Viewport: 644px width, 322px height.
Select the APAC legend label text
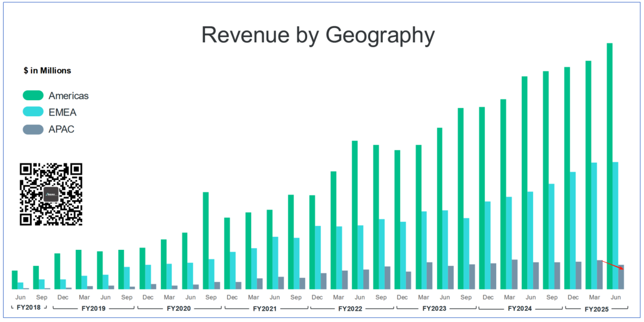pyautogui.click(x=61, y=129)
